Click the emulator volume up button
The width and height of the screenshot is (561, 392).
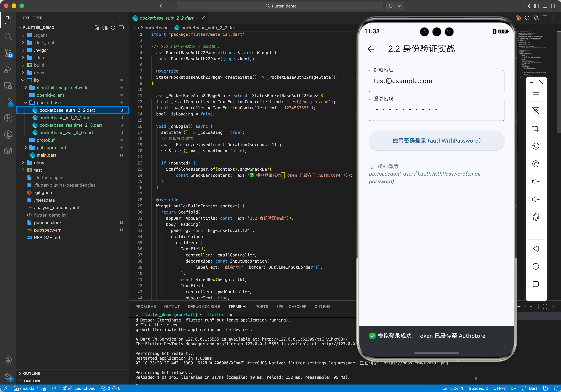coord(536,182)
